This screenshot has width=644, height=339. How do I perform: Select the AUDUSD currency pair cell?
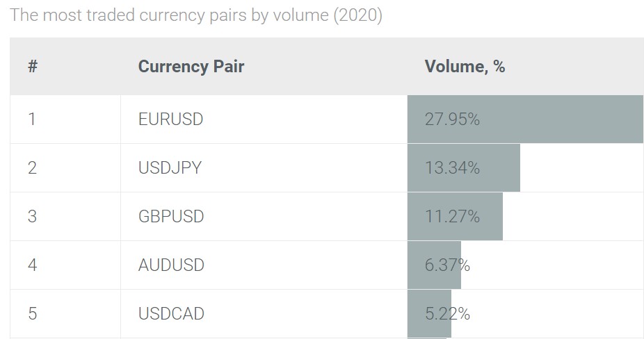[x=264, y=265]
